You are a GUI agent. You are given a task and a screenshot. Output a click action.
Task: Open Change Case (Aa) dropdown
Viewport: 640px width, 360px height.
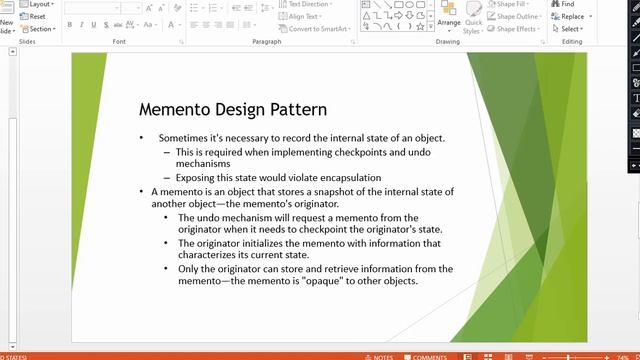tap(150, 25)
